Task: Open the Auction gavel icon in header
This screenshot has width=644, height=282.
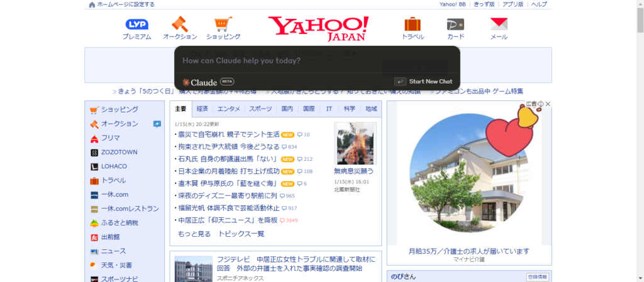Action: 180,24
